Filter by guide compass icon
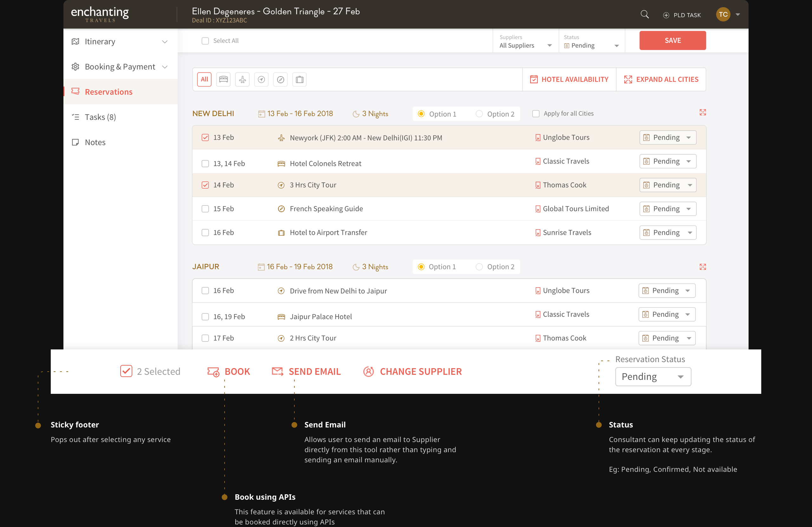This screenshot has height=527, width=812. click(x=280, y=80)
